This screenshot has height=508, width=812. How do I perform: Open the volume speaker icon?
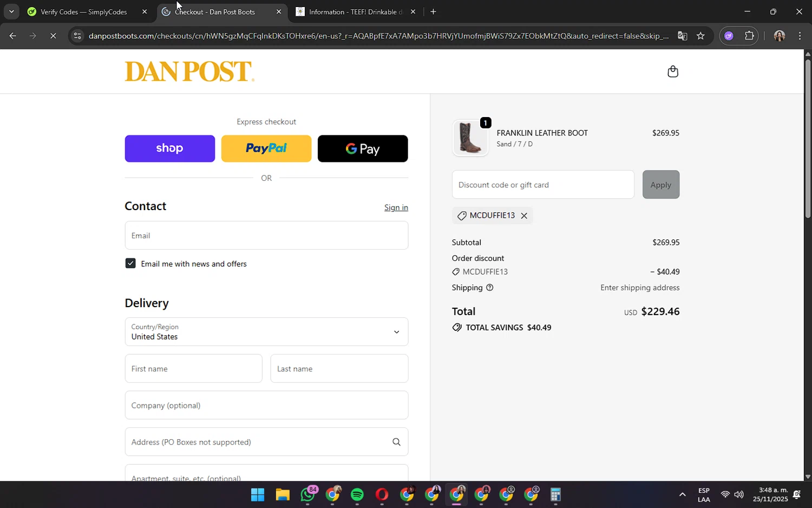(x=739, y=494)
